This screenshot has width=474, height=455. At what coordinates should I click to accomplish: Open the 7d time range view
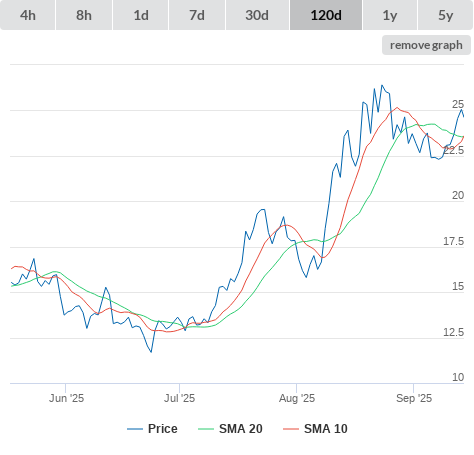197,15
